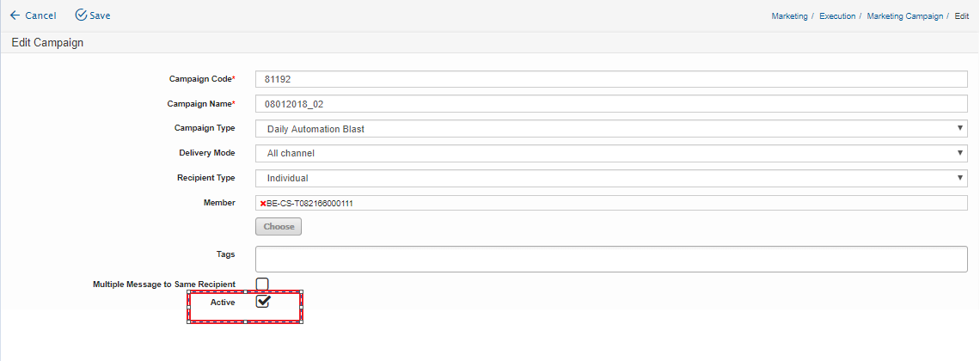Screen dimensions: 980x361
Task: Go to Marketing breadcrumb
Action: pos(789,16)
